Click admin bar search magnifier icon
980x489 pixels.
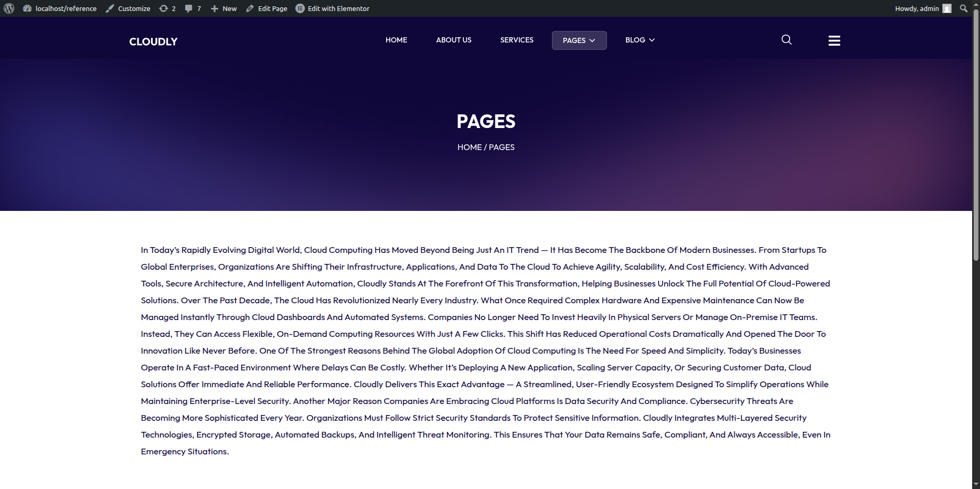click(x=963, y=8)
